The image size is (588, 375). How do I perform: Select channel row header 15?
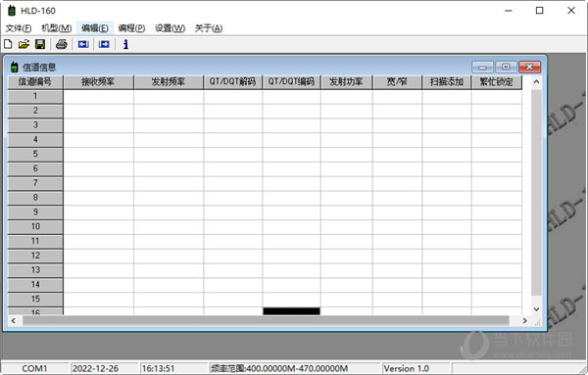35,300
